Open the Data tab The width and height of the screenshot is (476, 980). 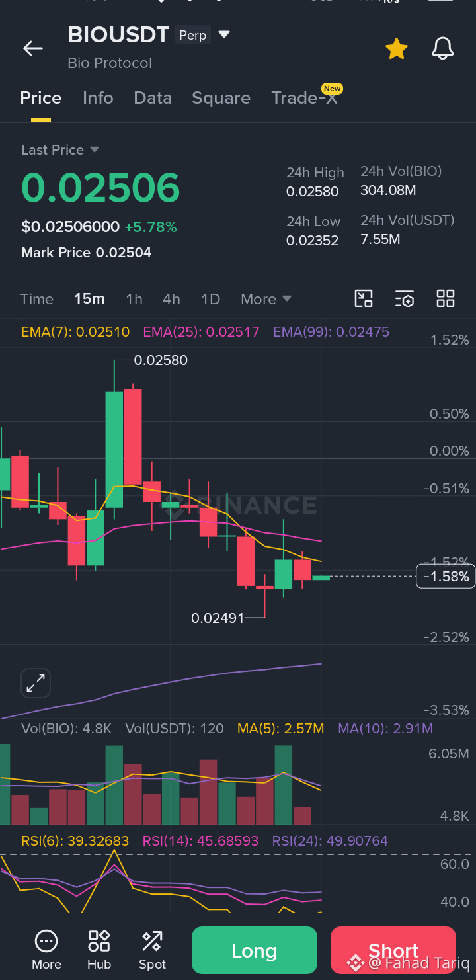(153, 98)
